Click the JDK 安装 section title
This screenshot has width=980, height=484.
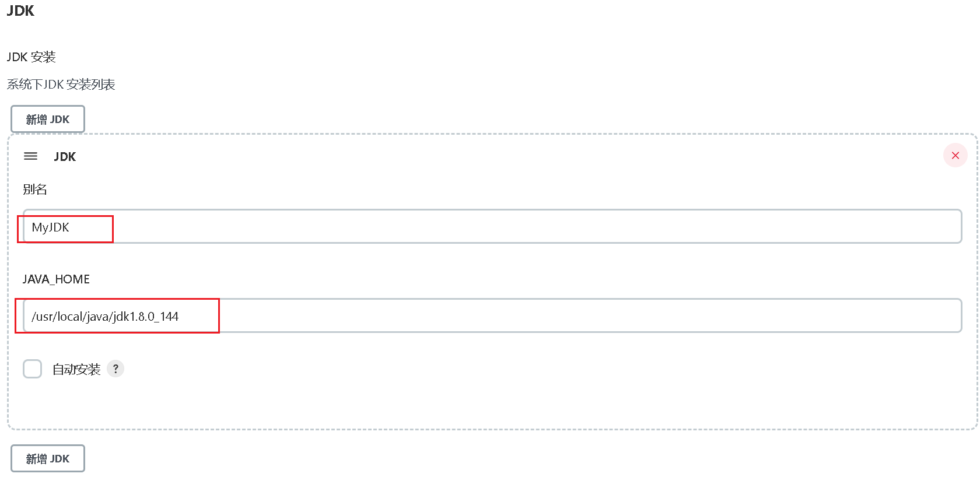32,57
